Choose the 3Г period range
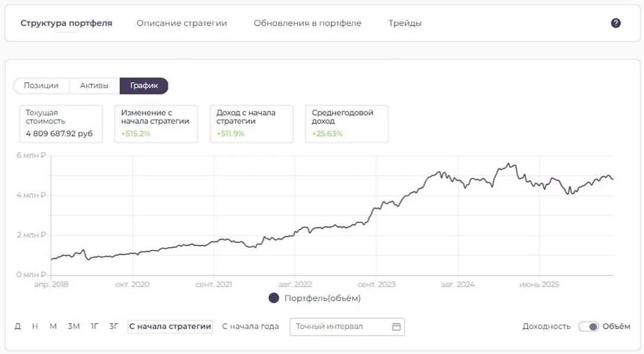This screenshot has height=354, width=644. click(113, 327)
